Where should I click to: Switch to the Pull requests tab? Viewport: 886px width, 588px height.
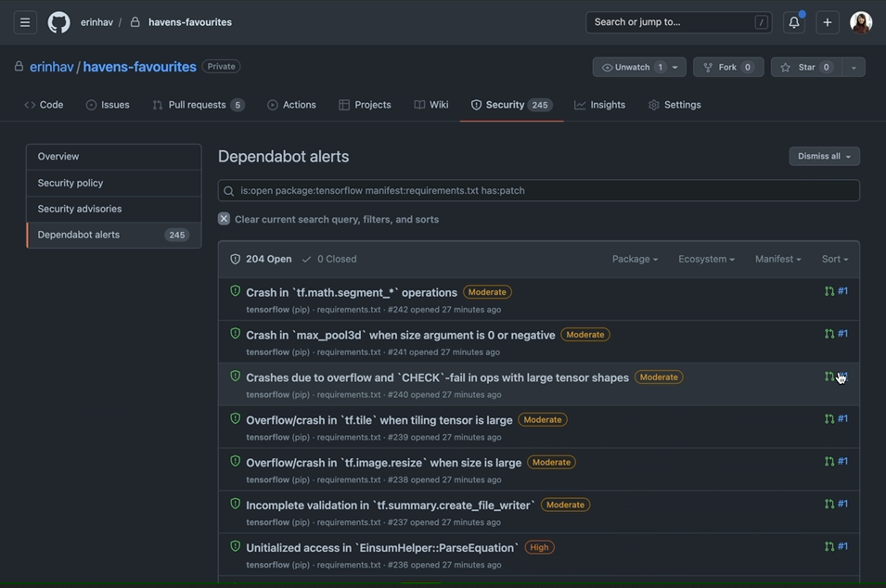197,105
